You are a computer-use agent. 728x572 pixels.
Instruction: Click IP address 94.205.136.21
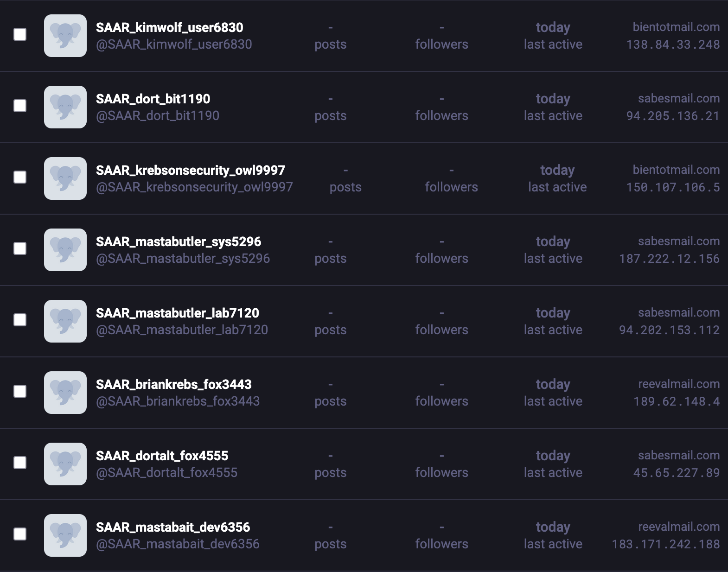[x=673, y=116]
